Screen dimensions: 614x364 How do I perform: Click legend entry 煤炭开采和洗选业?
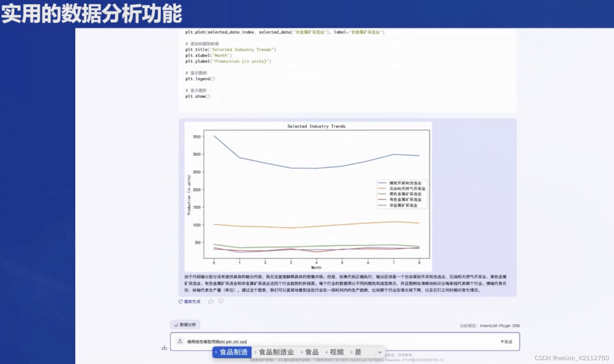coord(399,183)
